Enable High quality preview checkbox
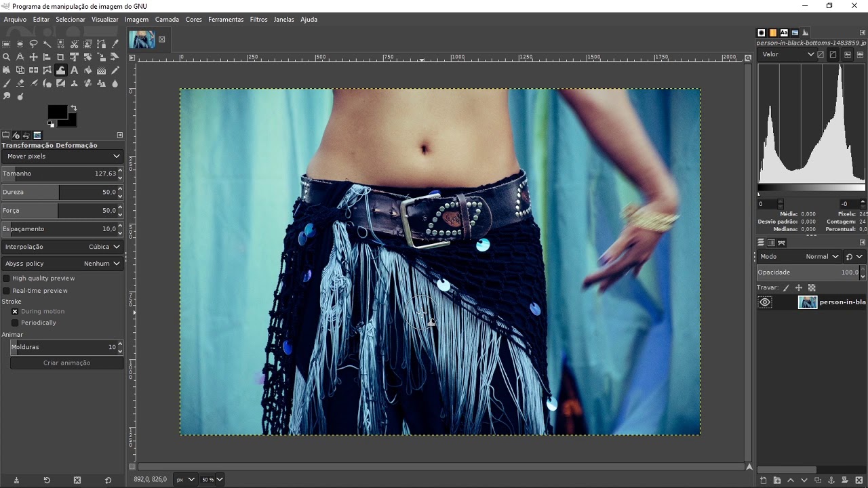Image resolution: width=868 pixels, height=488 pixels. 7,278
